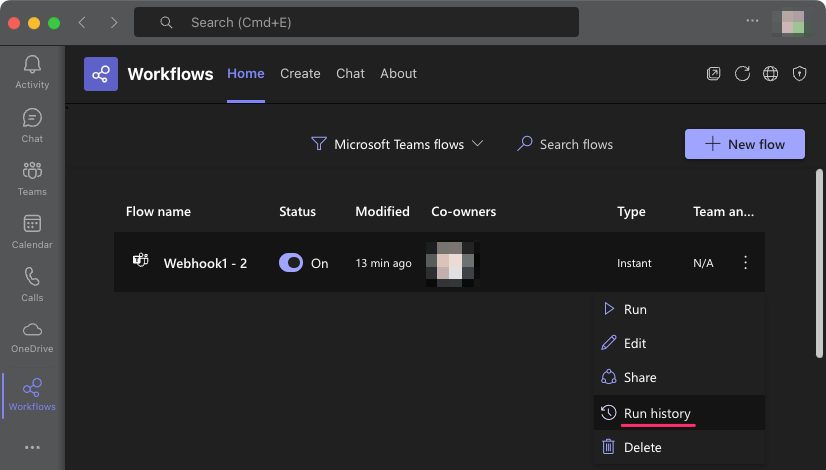Image resolution: width=826 pixels, height=470 pixels.
Task: Pop out the Workflows app
Action: coord(713,73)
